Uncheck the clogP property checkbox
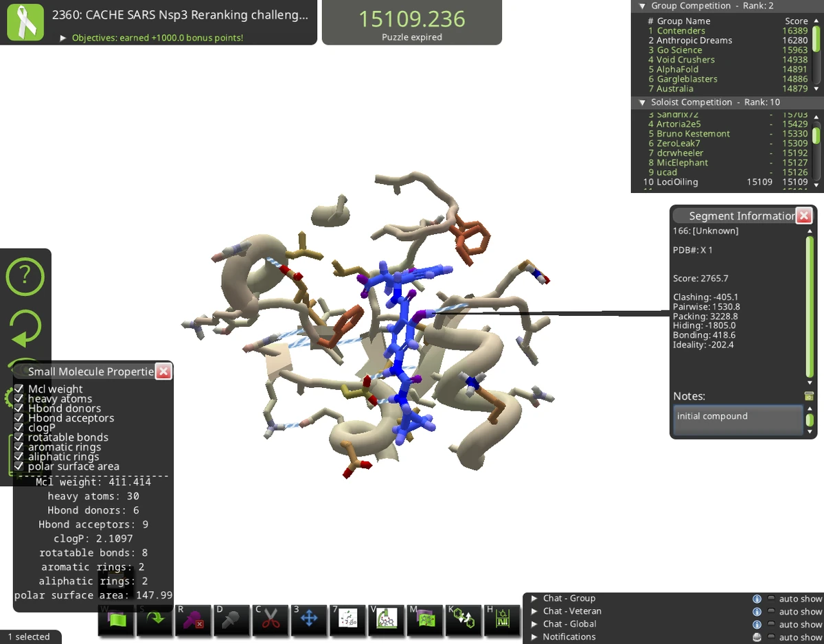 20,427
